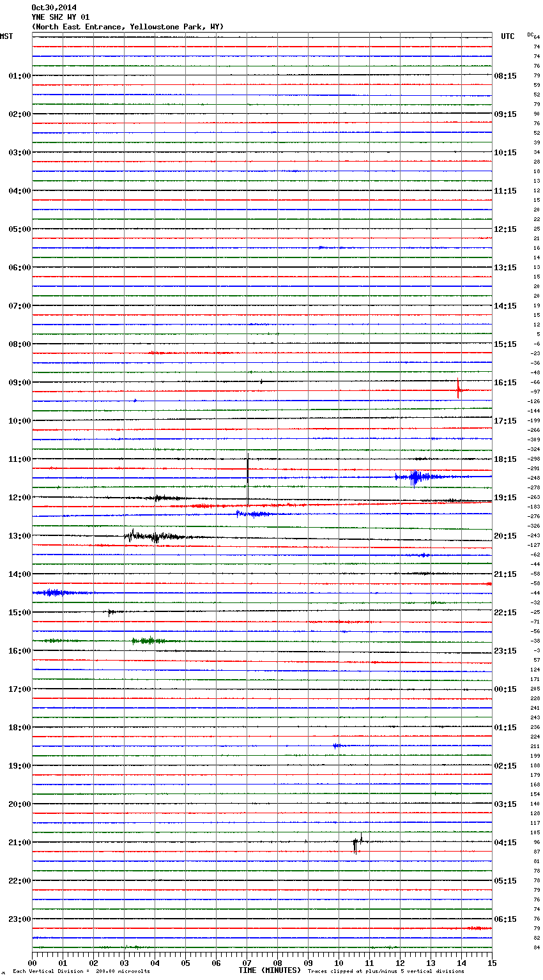543x980 pixels.
Task: Click the date header 'Oct30,2014'
Action: click(x=54, y=8)
